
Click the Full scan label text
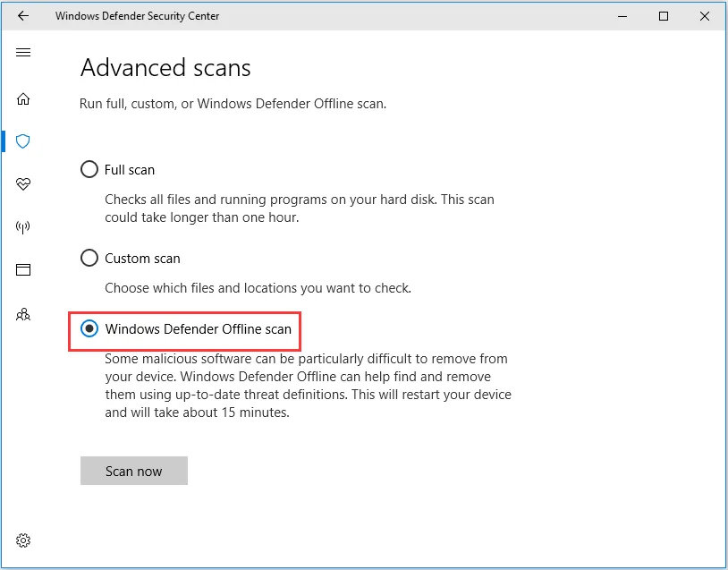coord(131,169)
